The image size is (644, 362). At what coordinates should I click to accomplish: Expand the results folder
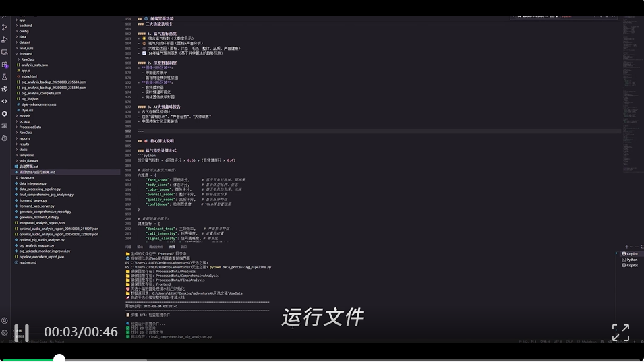click(x=24, y=144)
